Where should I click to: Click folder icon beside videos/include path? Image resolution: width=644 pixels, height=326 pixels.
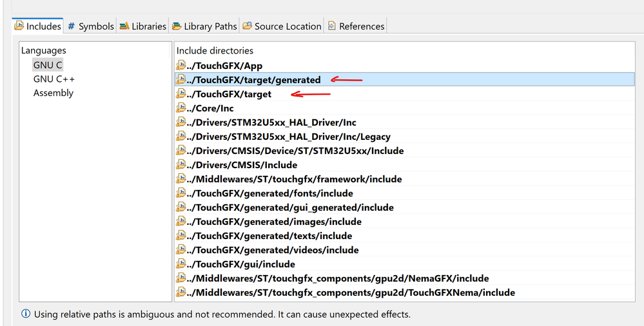[181, 249]
